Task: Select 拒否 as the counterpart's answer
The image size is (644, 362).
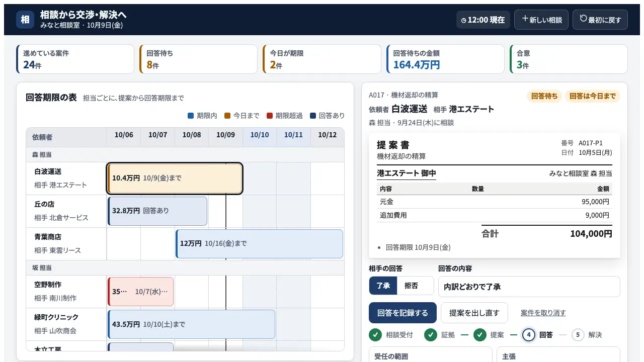Action: pos(411,286)
